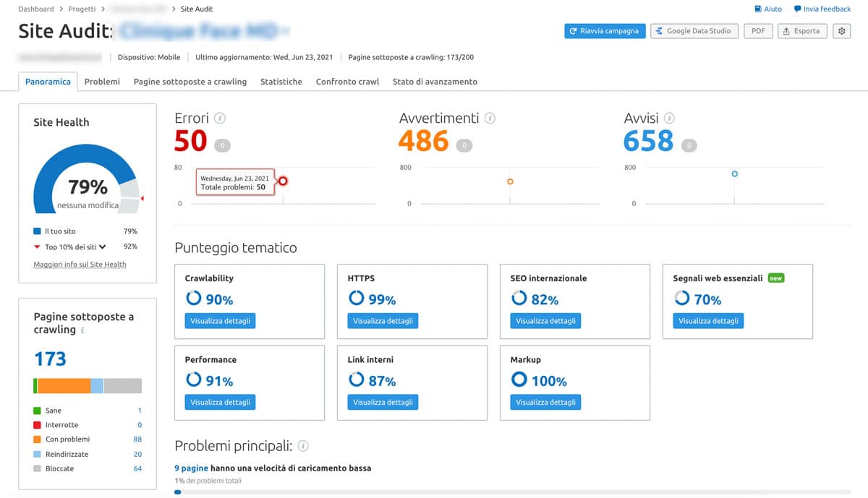Click Visualizza dettagli under Crawlability
This screenshot has height=498, width=868.
221,321
